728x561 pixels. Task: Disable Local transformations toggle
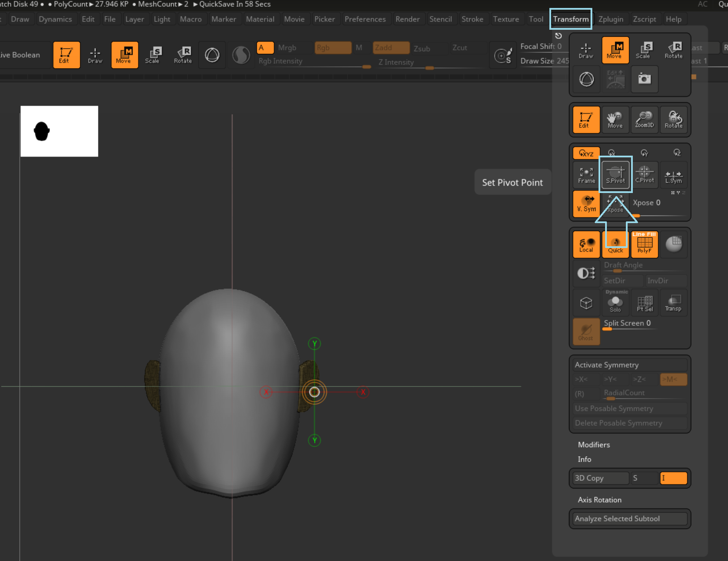[x=586, y=245]
